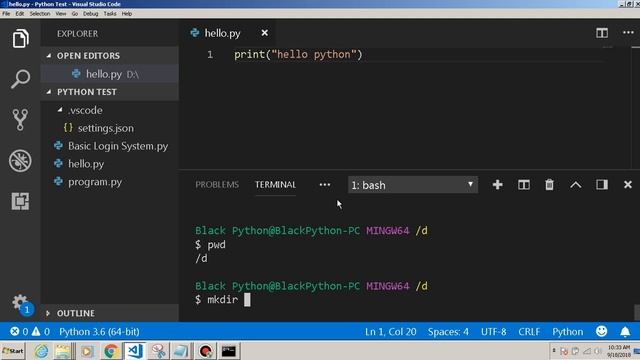Open the Source Control view
This screenshot has width=640, height=360.
click(20, 120)
